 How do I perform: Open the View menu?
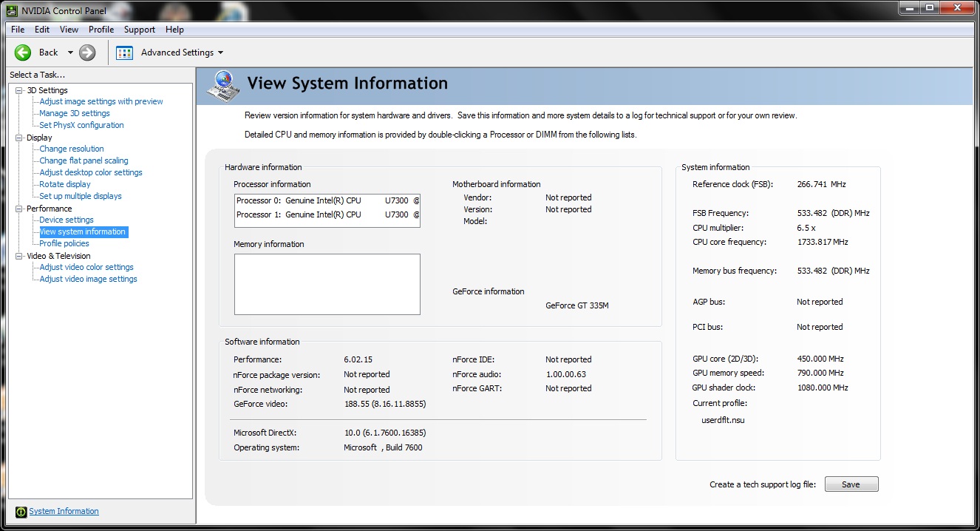[x=69, y=30]
